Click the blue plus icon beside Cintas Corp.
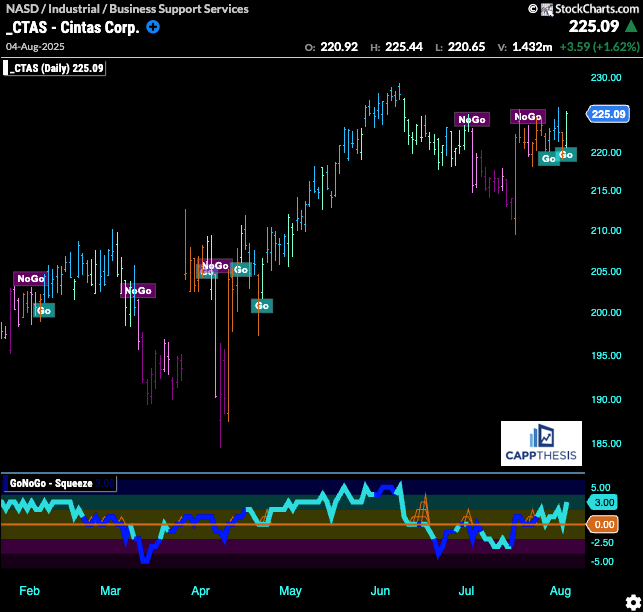 [x=153, y=27]
